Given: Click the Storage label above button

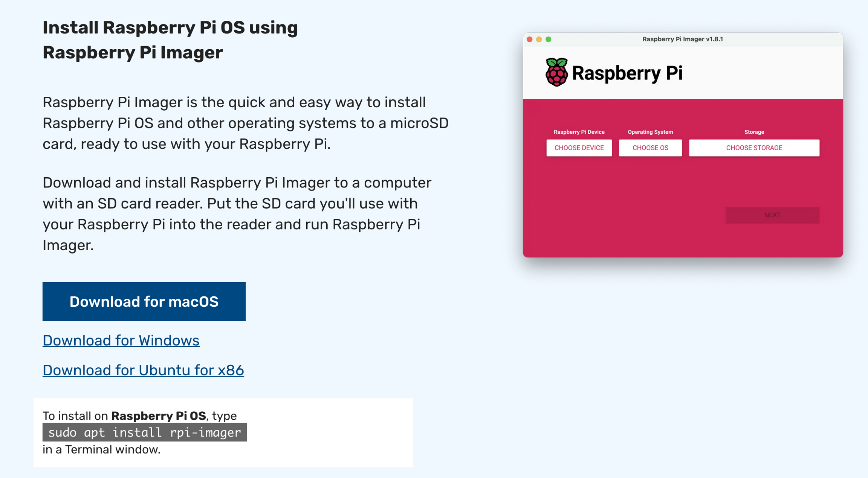Looking at the screenshot, I should [754, 132].
